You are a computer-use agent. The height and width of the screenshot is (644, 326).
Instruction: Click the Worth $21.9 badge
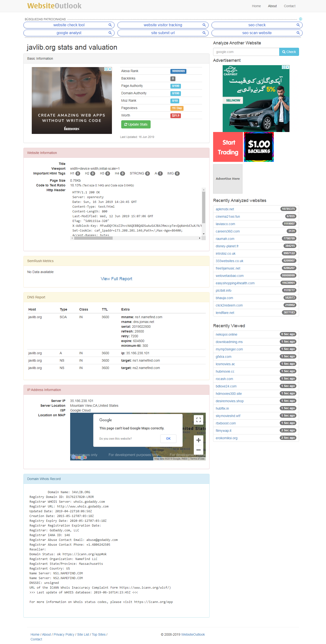point(175,116)
